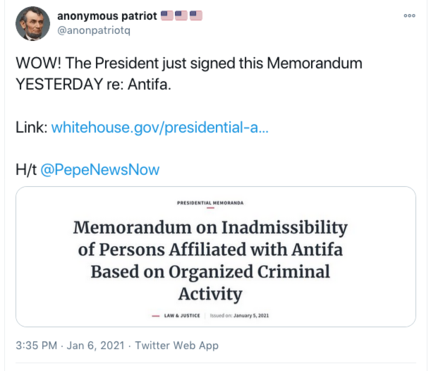Click the word Activity in card headline
The width and height of the screenshot is (431, 371).
210,294
